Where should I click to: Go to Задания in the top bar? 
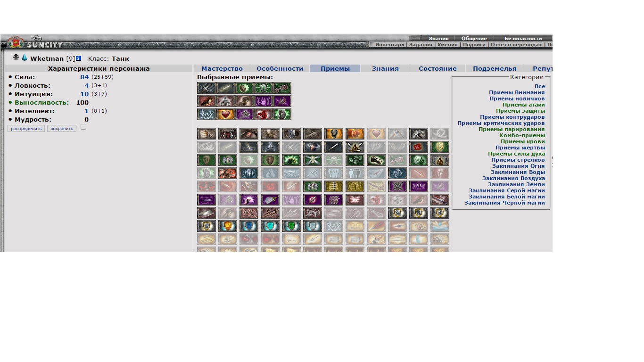tap(421, 45)
